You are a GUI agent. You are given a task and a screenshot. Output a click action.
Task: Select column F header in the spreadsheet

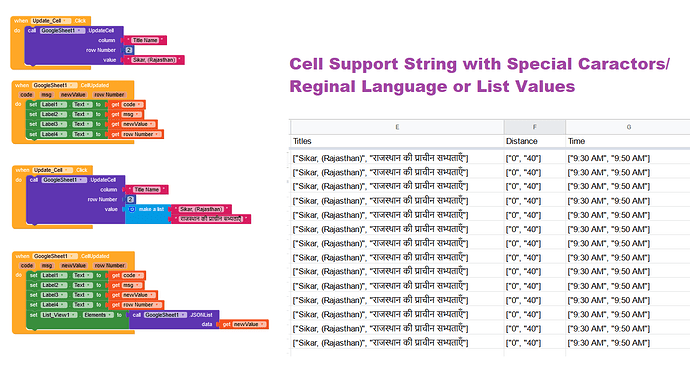pyautogui.click(x=535, y=127)
